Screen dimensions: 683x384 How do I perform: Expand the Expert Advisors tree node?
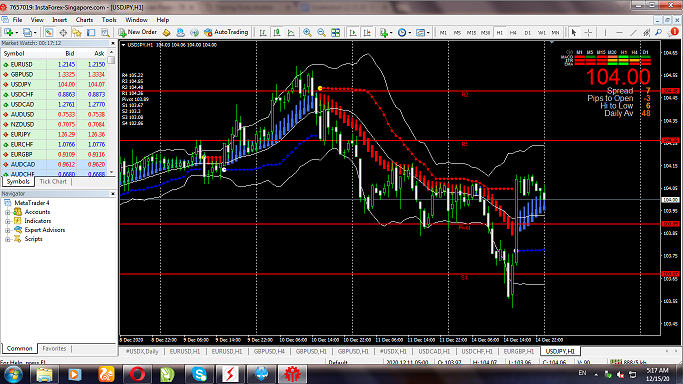(7, 231)
